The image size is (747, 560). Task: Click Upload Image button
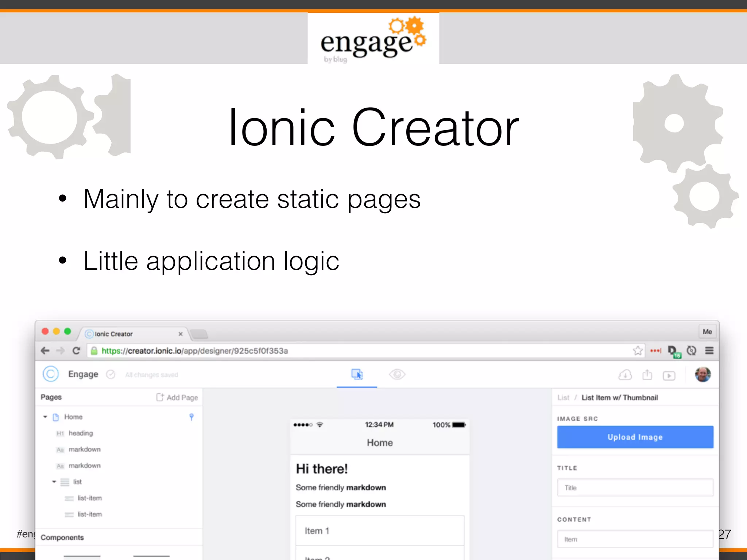tap(635, 437)
